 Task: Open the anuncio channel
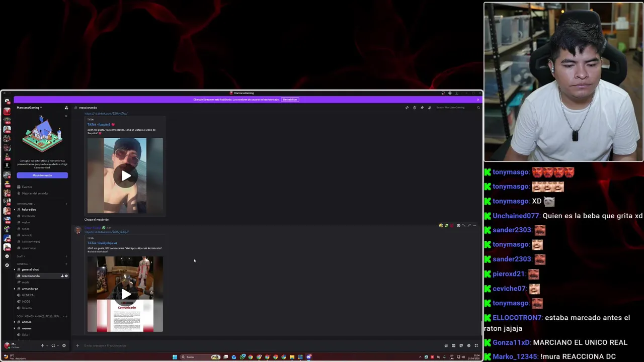tap(27, 235)
